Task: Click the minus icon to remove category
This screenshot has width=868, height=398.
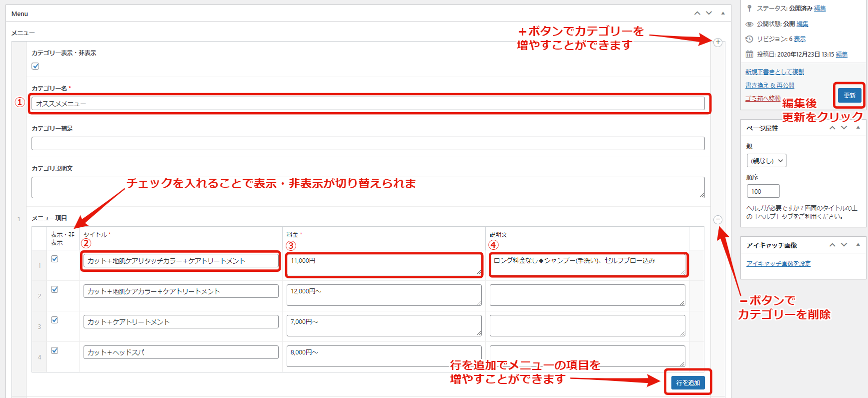Action: (x=717, y=220)
